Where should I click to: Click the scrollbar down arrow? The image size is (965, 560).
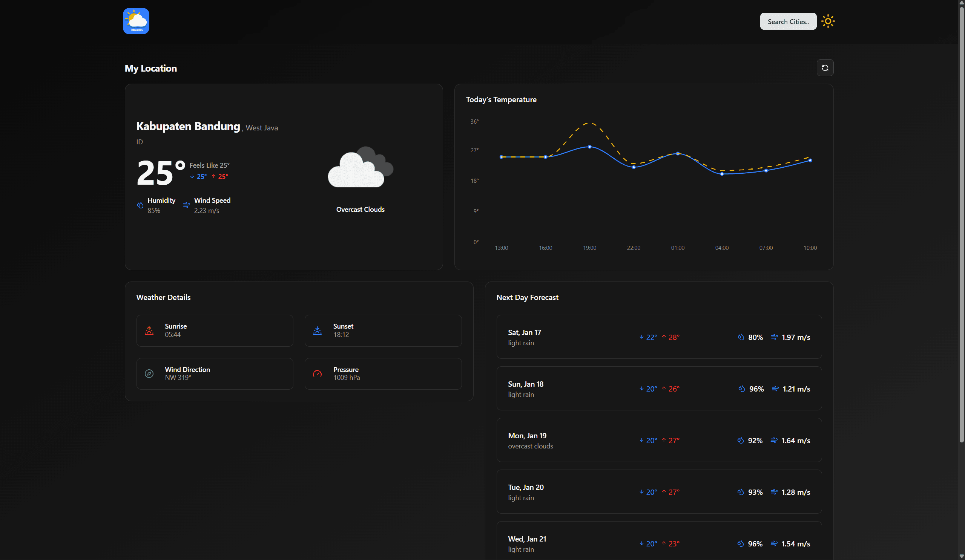coord(961,556)
